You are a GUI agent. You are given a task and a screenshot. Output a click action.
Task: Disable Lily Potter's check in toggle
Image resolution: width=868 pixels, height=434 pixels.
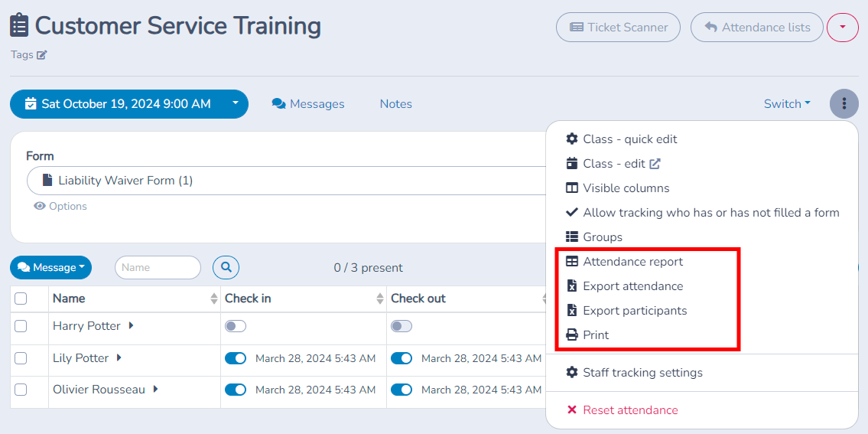[x=236, y=359]
